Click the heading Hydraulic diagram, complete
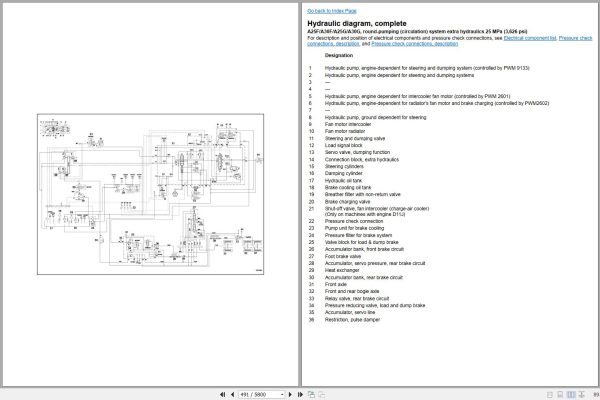This screenshot has width=600, height=400. [x=357, y=23]
